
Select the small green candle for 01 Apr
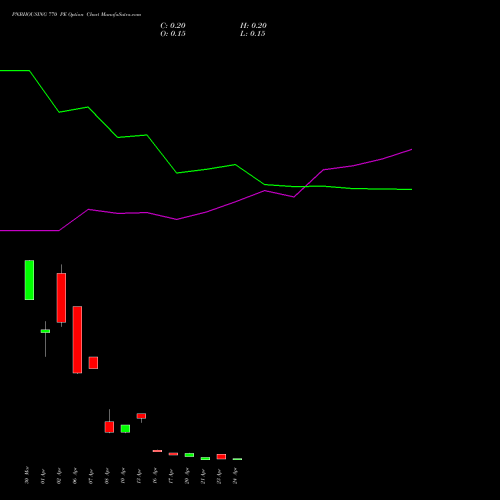tap(45, 331)
